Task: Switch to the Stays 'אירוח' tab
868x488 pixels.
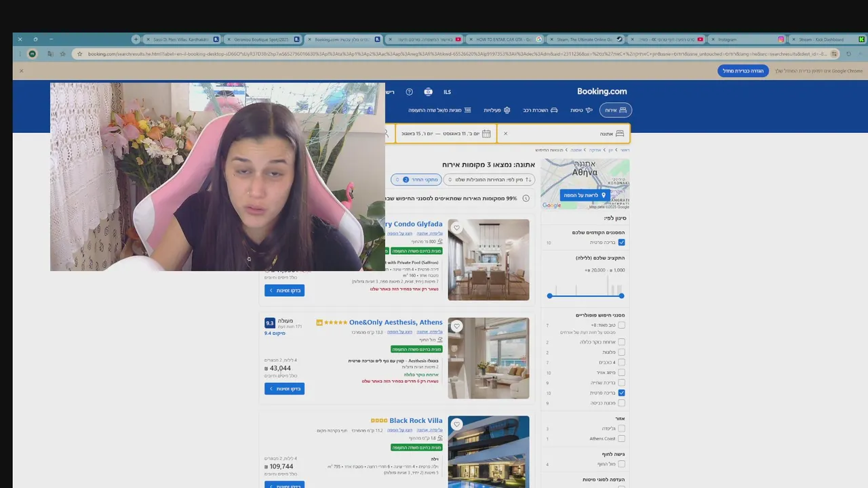Action: click(616, 110)
